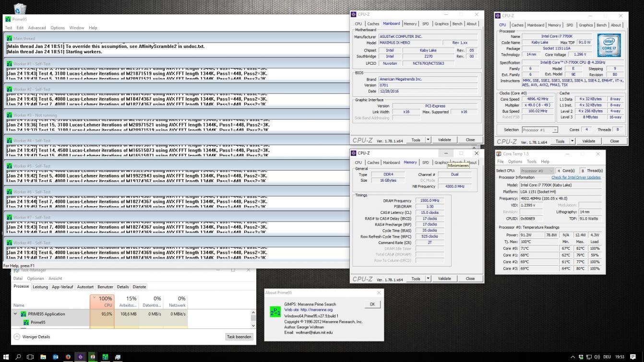Open the network icon in system tray

[589, 357]
